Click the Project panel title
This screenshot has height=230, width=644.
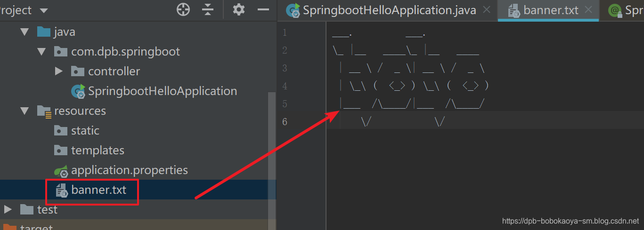point(16,10)
